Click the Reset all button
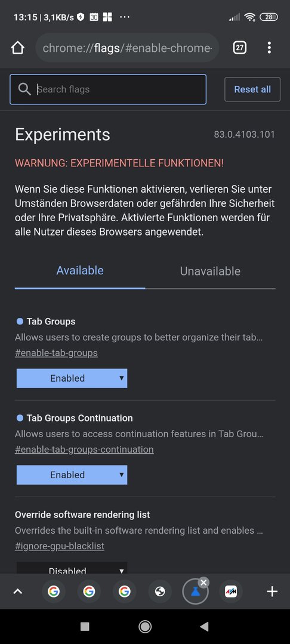This screenshot has height=644, width=290. [x=252, y=89]
